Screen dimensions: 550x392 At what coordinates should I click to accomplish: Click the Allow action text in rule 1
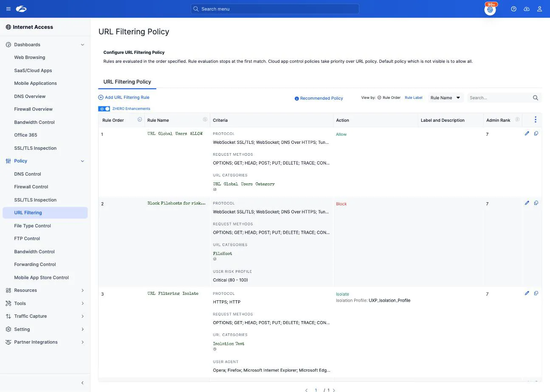click(x=341, y=134)
